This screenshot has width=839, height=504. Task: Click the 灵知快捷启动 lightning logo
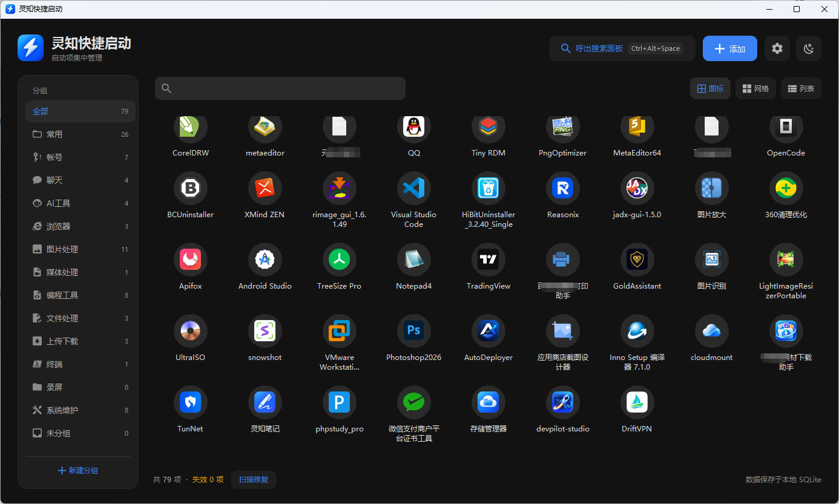pos(30,48)
